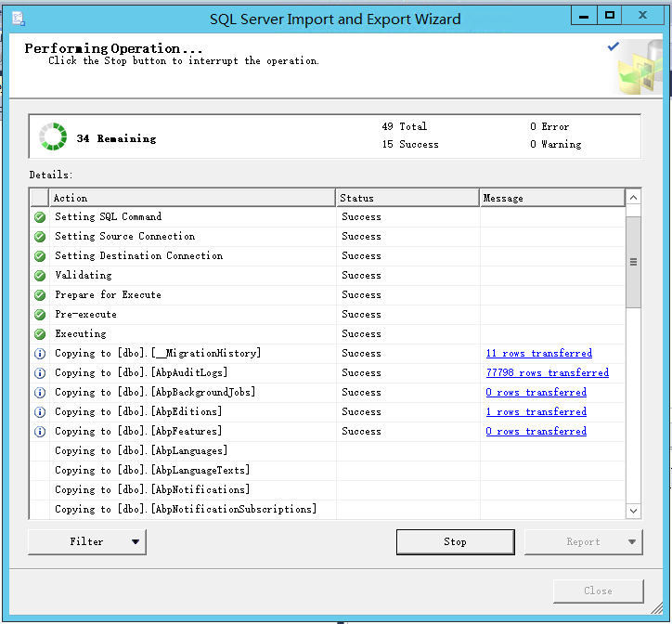
Task: Select the Copying to AbpLanguages row
Action: pos(328,450)
